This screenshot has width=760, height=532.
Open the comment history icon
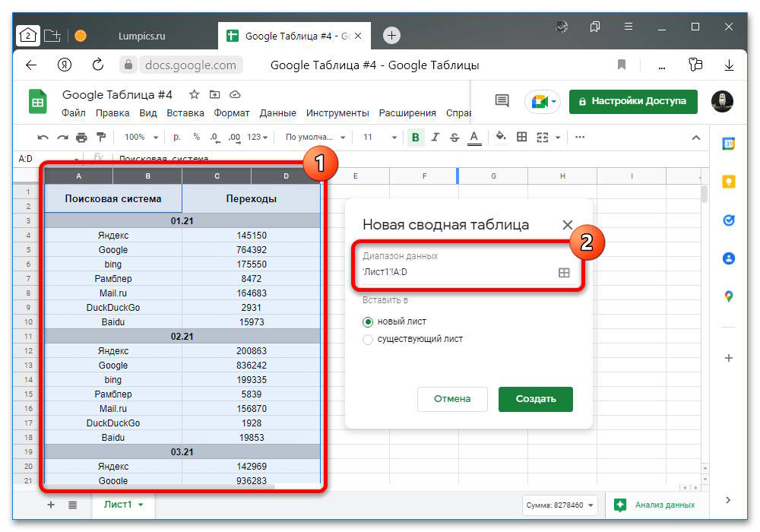[502, 101]
